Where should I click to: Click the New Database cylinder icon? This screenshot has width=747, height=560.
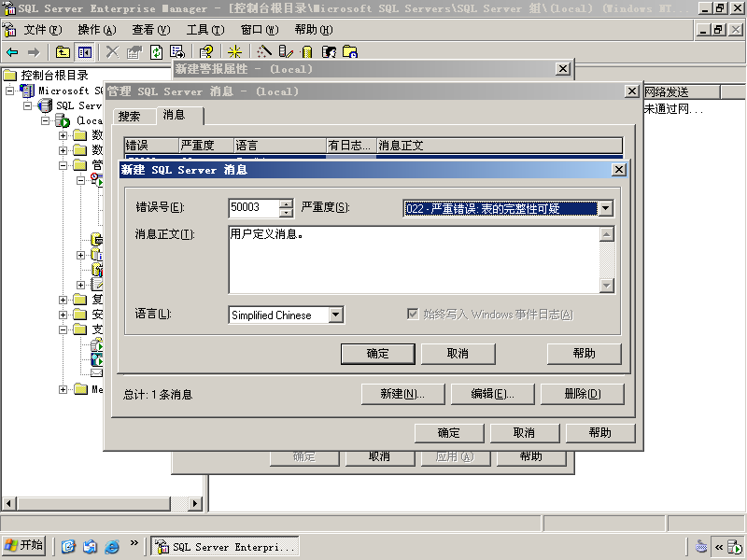coord(307,52)
